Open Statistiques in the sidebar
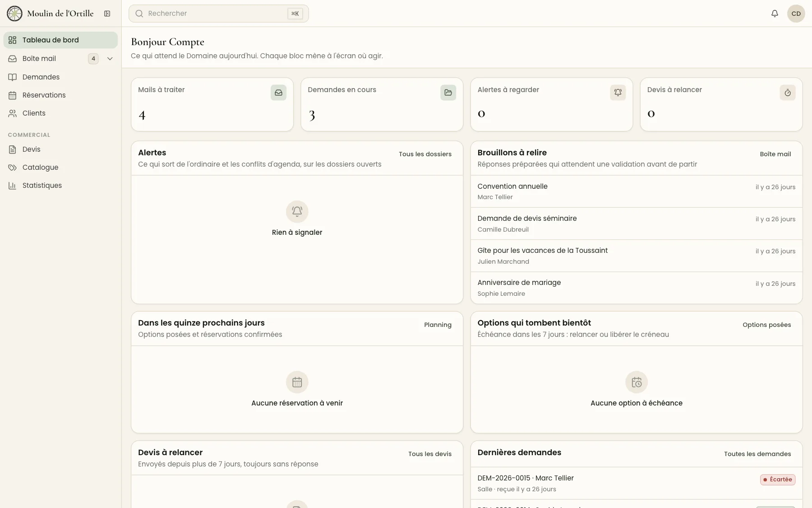This screenshot has height=508, width=812. coord(60,186)
